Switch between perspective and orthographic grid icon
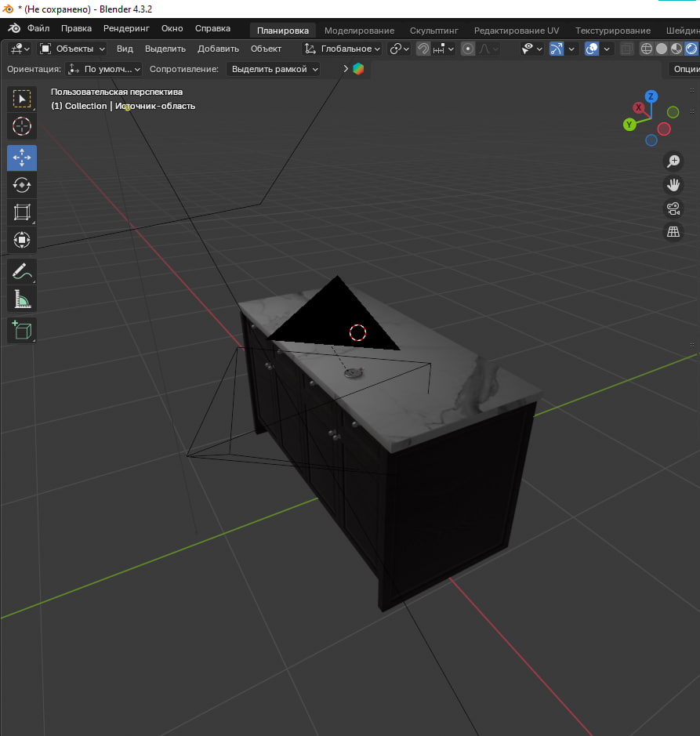 (673, 232)
